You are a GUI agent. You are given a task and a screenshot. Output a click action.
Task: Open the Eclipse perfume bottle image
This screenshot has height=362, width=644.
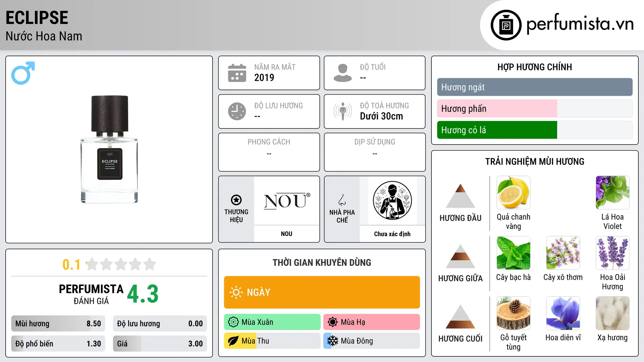(109, 149)
